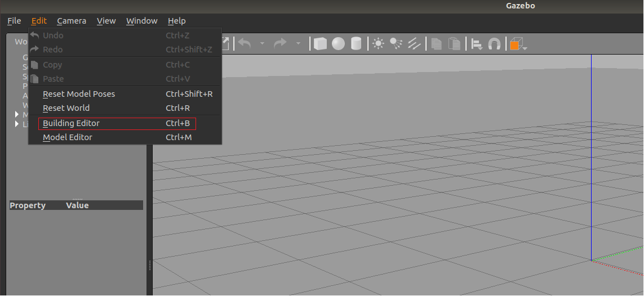Open the Camera menu

72,21
